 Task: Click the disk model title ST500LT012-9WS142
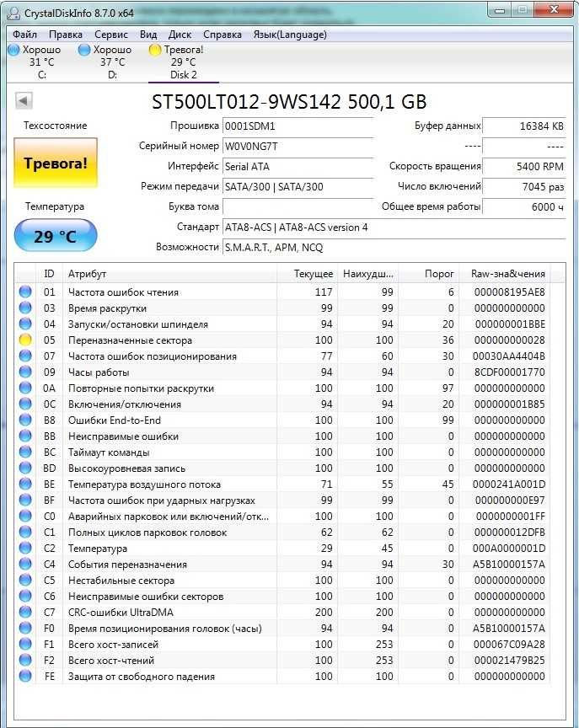click(246, 102)
